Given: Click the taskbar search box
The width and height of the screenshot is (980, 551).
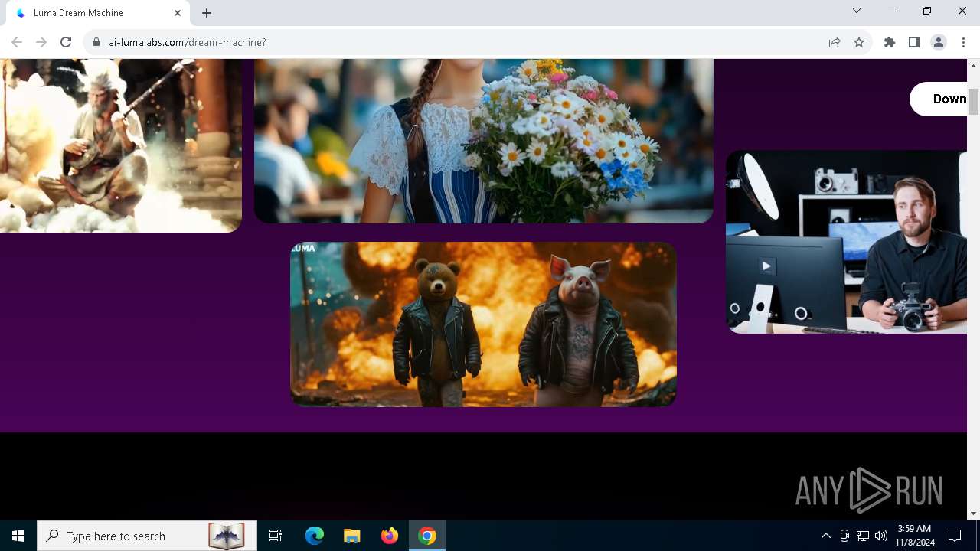Looking at the screenshot, I should [x=147, y=536].
